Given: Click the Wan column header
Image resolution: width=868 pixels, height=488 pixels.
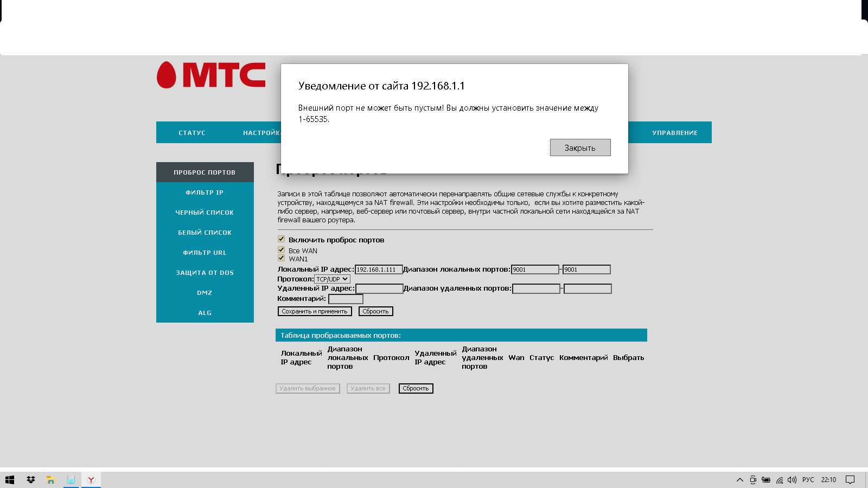Looking at the screenshot, I should click(516, 358).
